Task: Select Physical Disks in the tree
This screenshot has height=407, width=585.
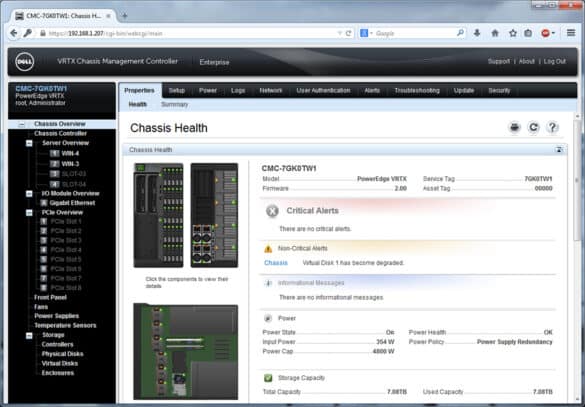Action: [62, 354]
